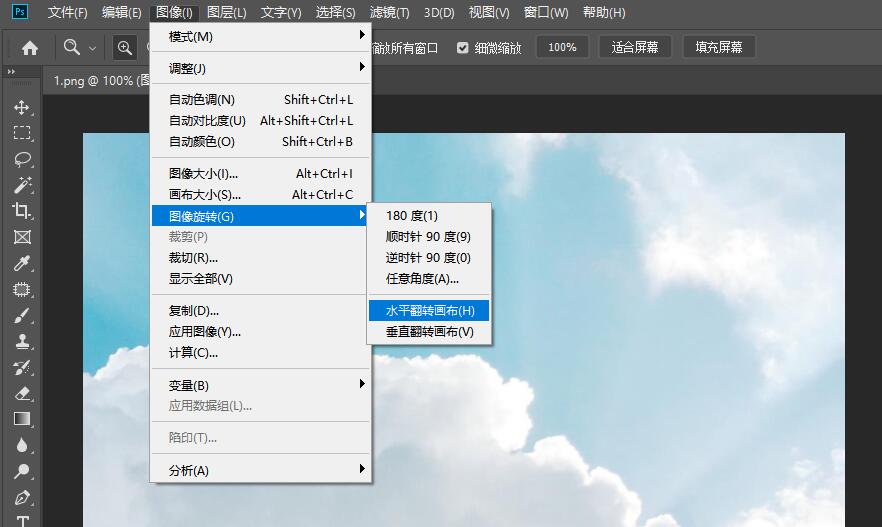Close the open 图像(I) menu
This screenshot has width=882, height=527.
[174, 12]
